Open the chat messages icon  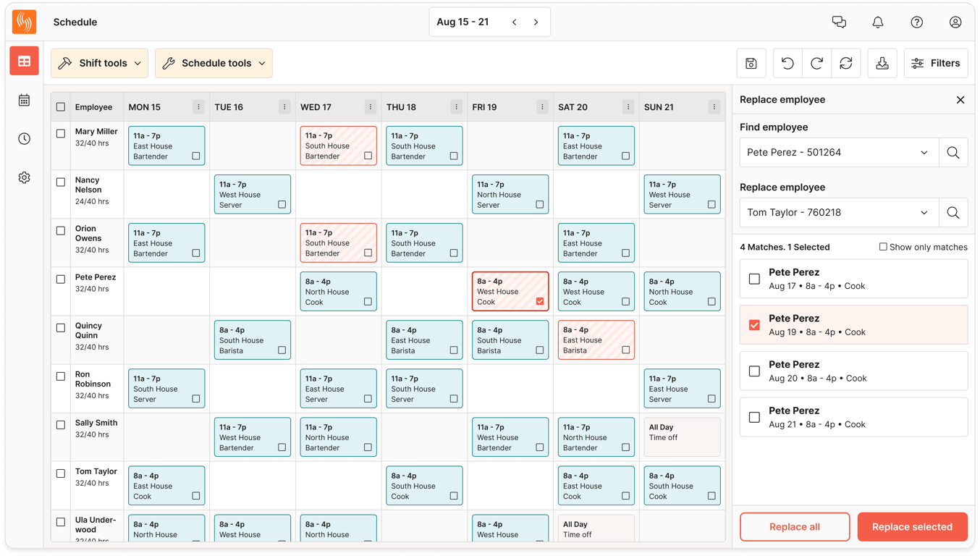coord(839,22)
